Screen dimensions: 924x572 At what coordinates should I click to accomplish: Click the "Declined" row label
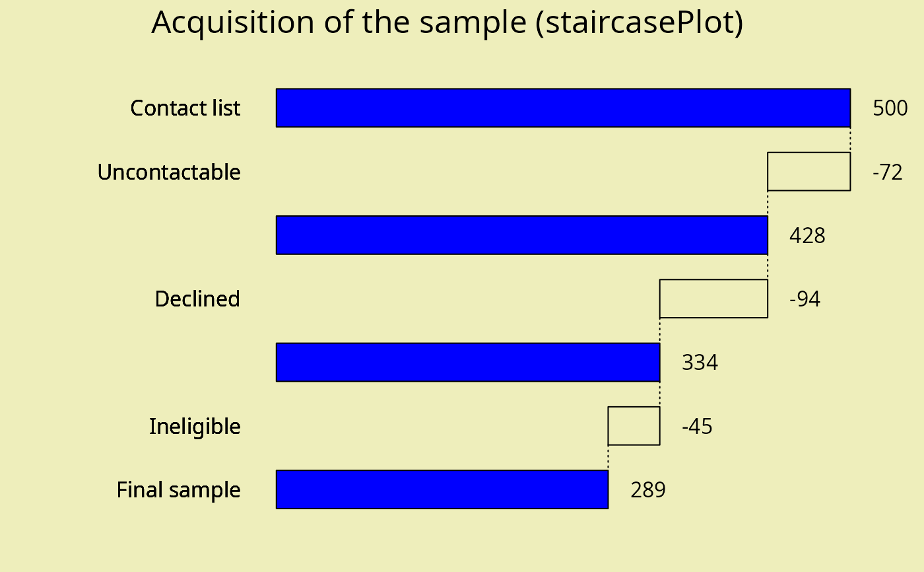click(x=197, y=299)
